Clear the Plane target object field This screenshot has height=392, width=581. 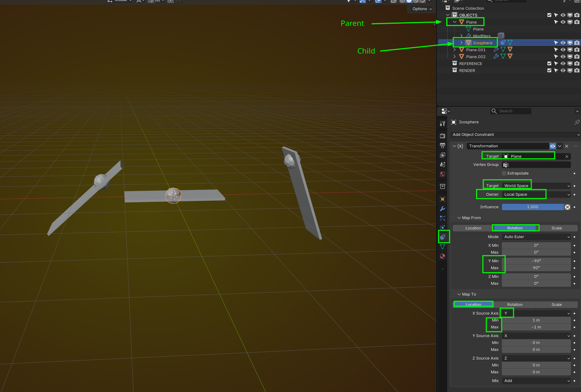(x=566, y=157)
